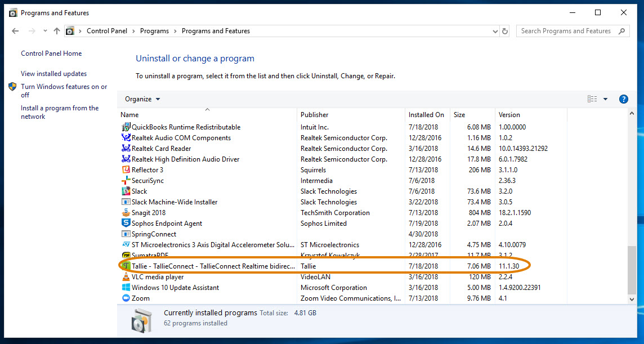Select the VLC media player entry
Viewport: 644px width, 344px height.
(158, 276)
